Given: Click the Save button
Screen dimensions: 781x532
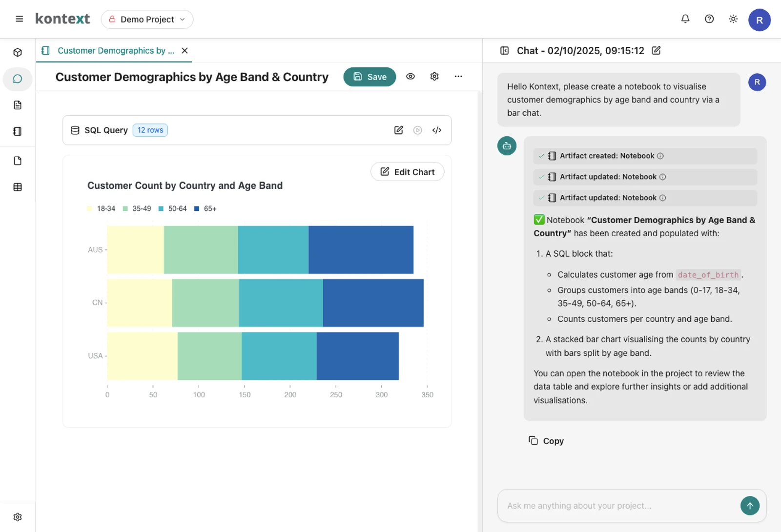Looking at the screenshot, I should tap(370, 77).
